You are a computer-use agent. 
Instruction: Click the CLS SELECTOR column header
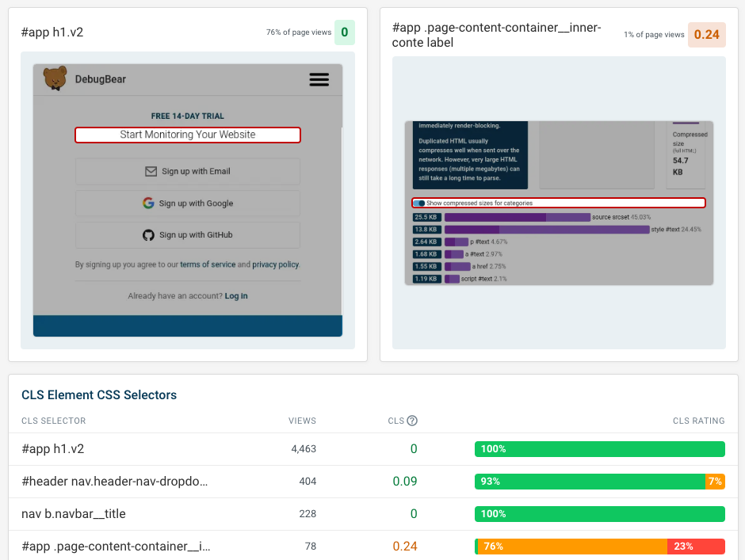(x=54, y=421)
